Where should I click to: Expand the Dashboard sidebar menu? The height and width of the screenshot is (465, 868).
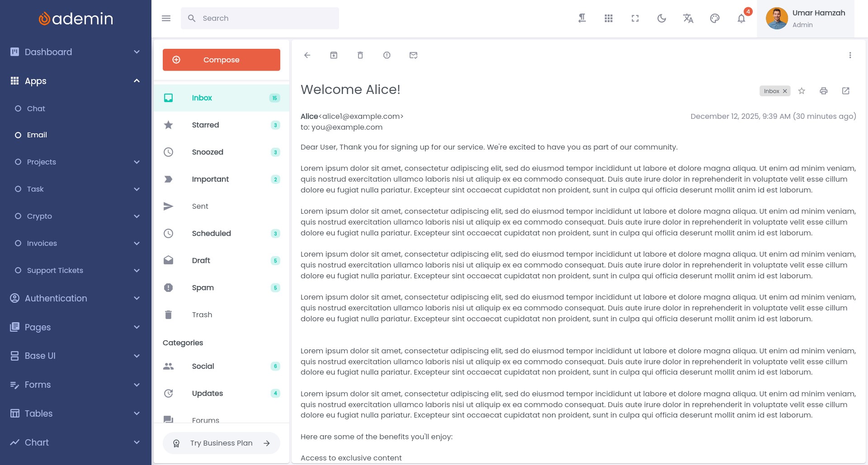coord(75,52)
